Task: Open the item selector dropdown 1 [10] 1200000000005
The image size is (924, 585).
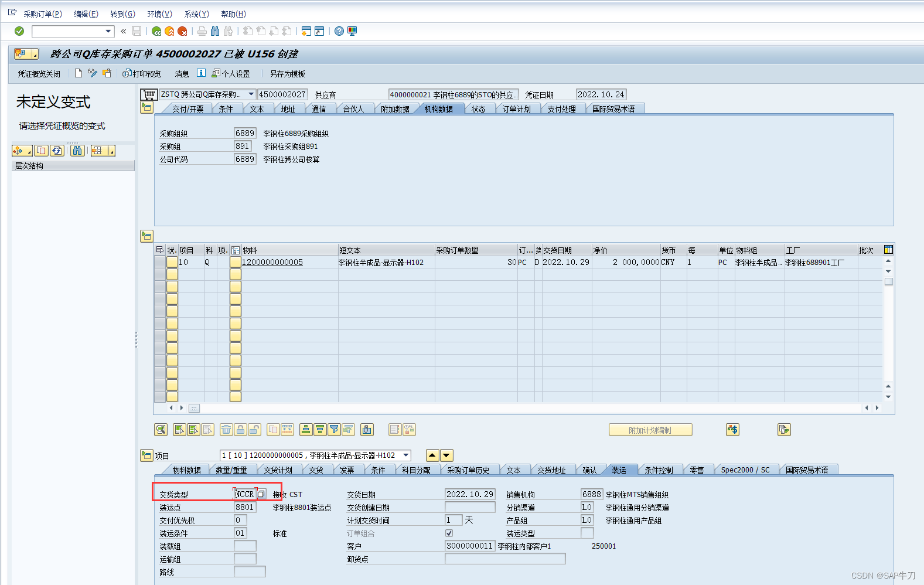Action: point(406,455)
